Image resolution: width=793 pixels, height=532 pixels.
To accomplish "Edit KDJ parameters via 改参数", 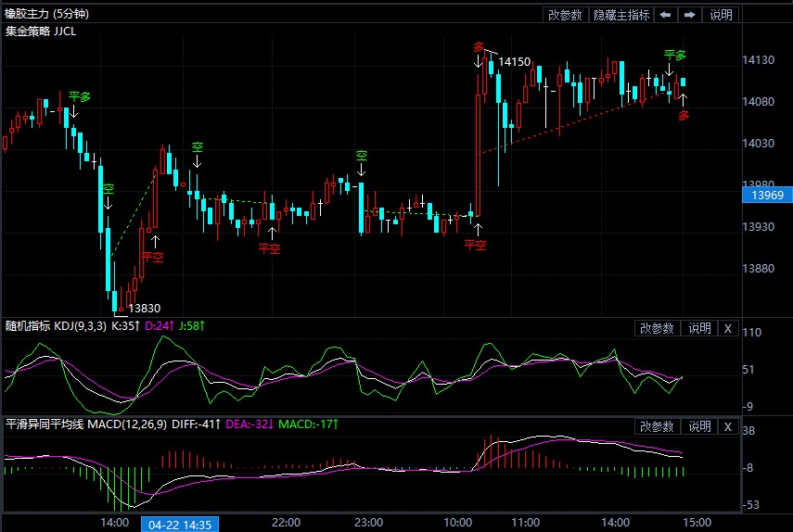I will tap(658, 328).
